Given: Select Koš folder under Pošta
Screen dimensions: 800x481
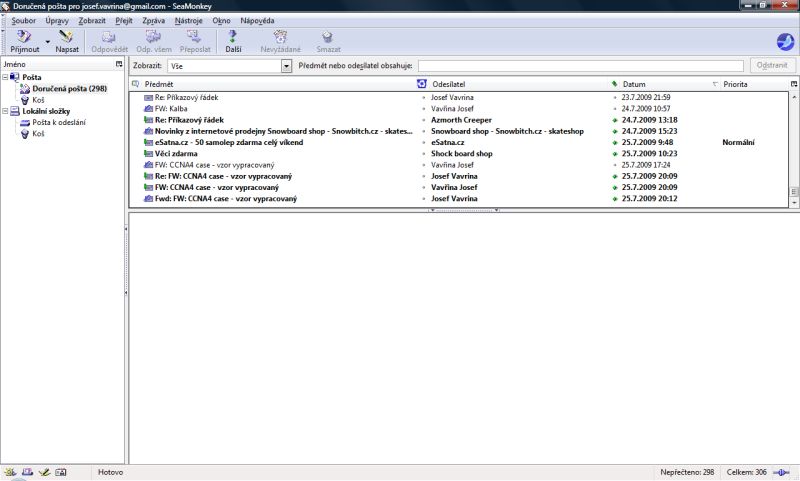Looking at the screenshot, I should point(38,100).
